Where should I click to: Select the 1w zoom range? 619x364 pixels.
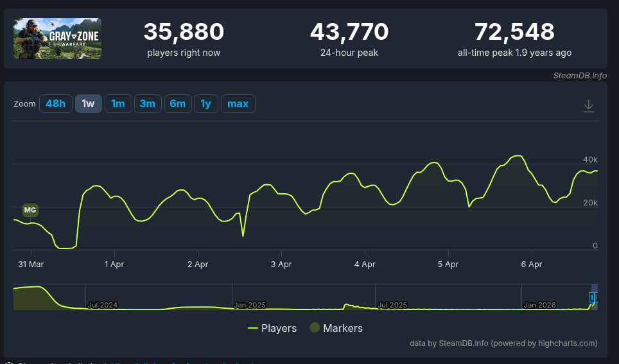tap(89, 104)
